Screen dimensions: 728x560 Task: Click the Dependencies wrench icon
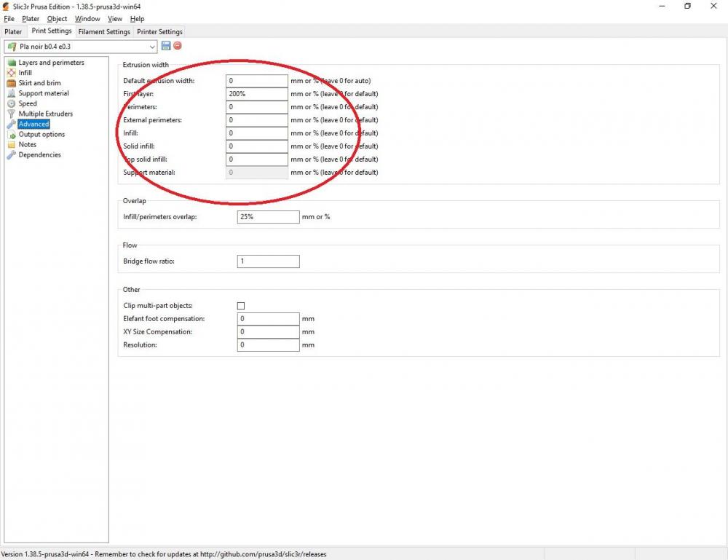pyautogui.click(x=12, y=155)
